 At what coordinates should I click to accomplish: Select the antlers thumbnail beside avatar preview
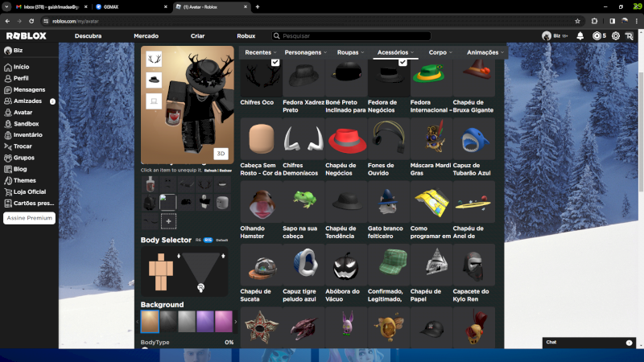point(154,59)
